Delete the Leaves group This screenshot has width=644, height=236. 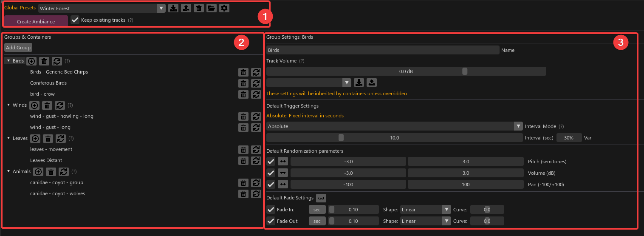click(48, 138)
